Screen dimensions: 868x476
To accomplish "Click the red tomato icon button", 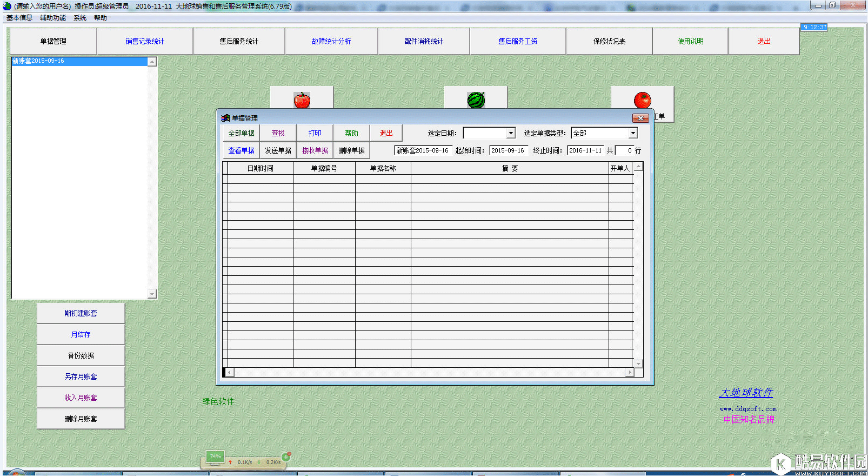I will (642, 100).
